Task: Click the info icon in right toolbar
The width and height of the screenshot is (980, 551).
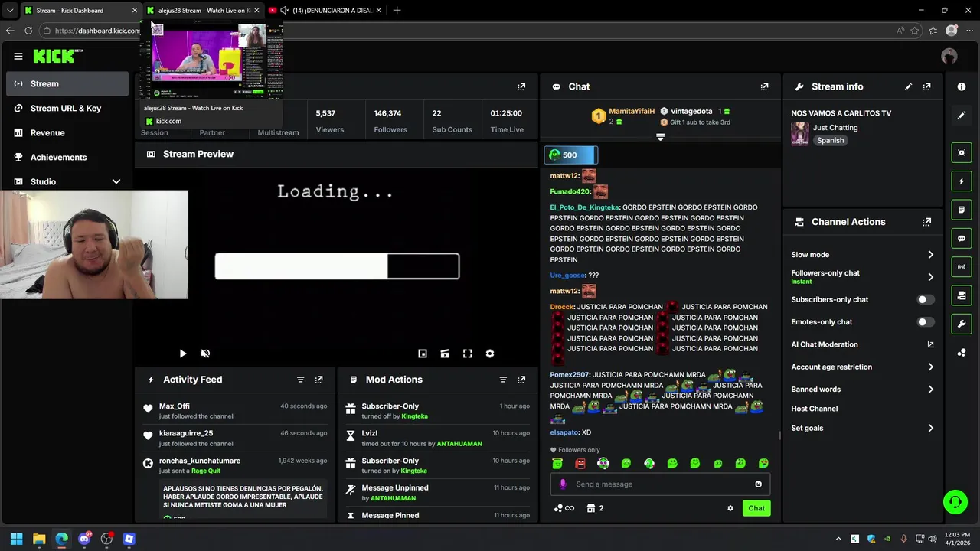Action: click(x=962, y=87)
